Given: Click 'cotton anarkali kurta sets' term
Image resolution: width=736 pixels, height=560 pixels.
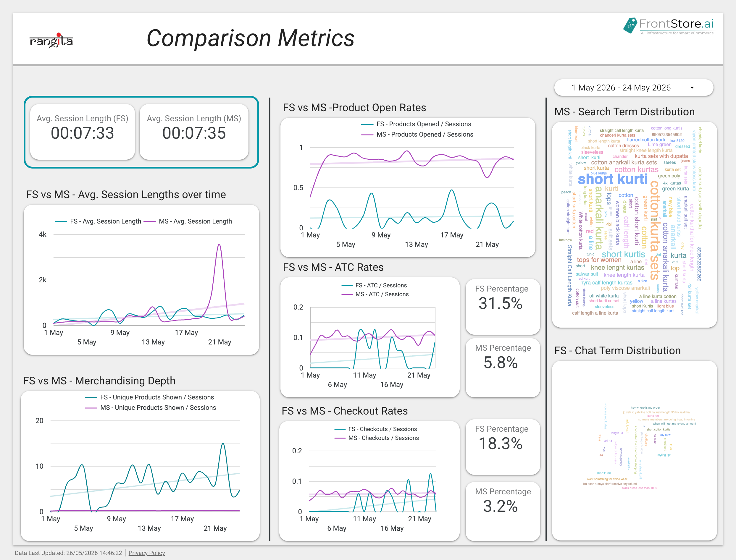Looking at the screenshot, I should click(624, 162).
